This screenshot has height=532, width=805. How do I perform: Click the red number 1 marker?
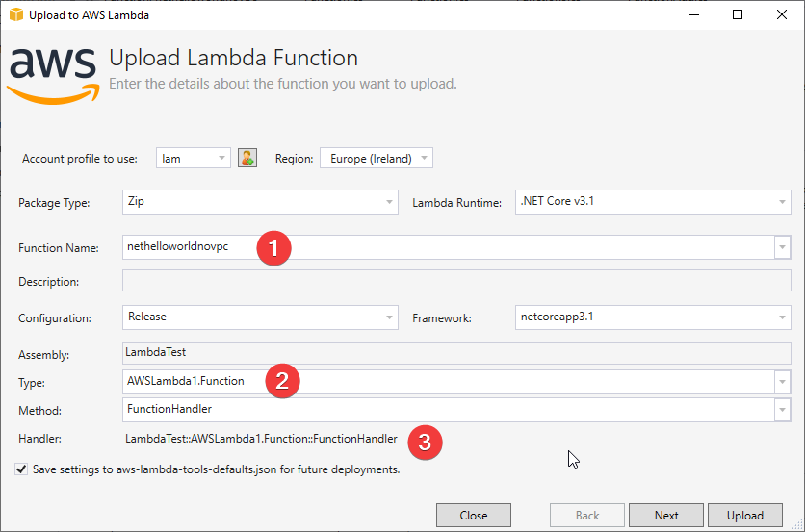[x=273, y=248]
